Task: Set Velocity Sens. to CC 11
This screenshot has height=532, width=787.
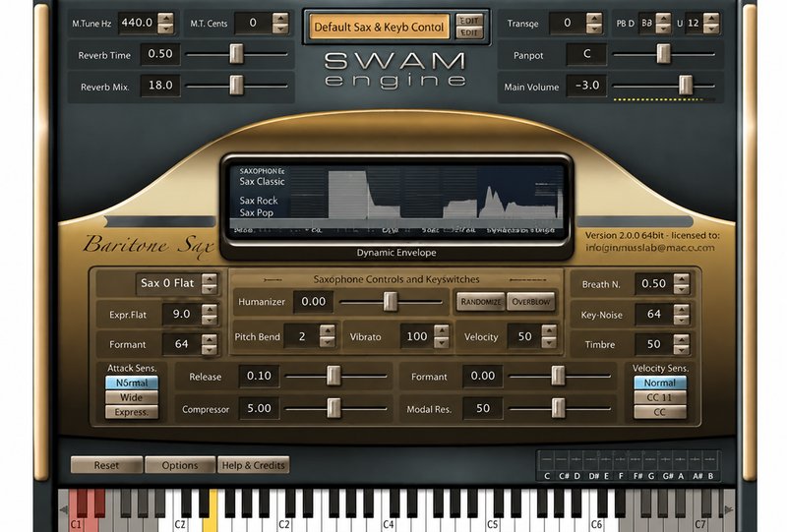Action: coord(659,397)
